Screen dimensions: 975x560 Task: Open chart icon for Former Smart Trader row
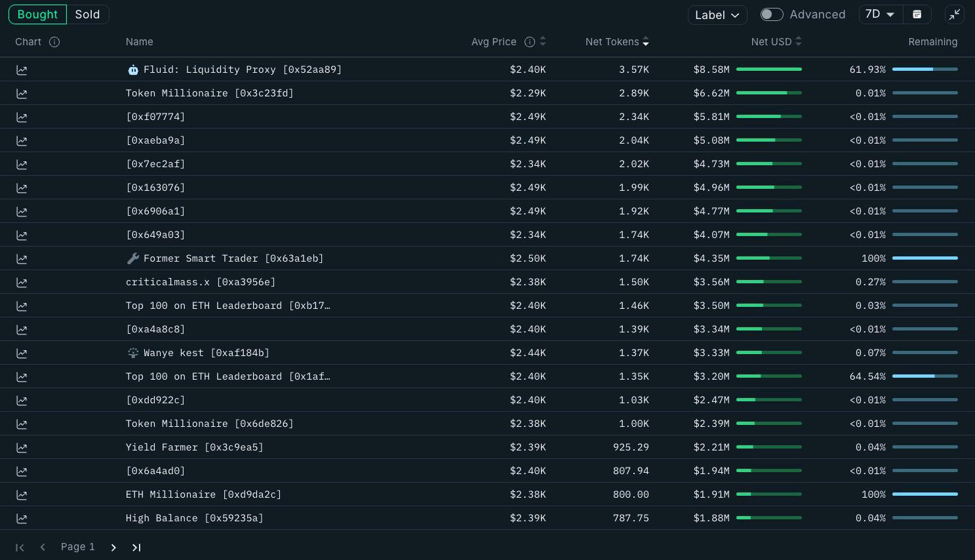(22, 258)
